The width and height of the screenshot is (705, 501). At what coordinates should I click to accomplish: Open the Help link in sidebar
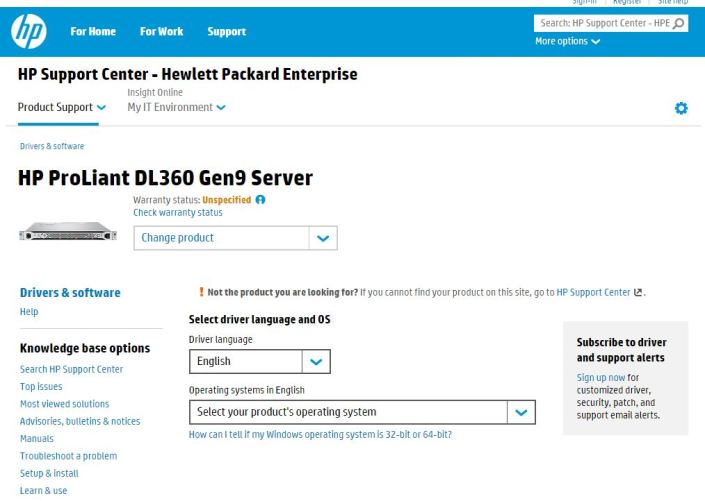pyautogui.click(x=29, y=312)
